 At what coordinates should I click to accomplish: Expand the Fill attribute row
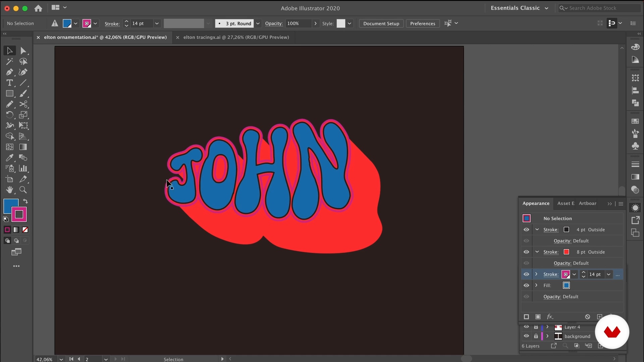pos(536,285)
